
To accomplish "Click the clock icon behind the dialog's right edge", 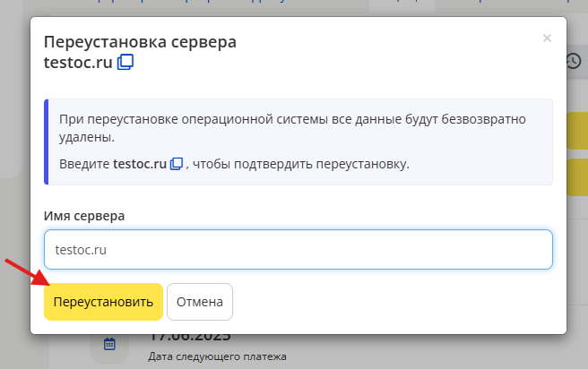I will tap(574, 61).
